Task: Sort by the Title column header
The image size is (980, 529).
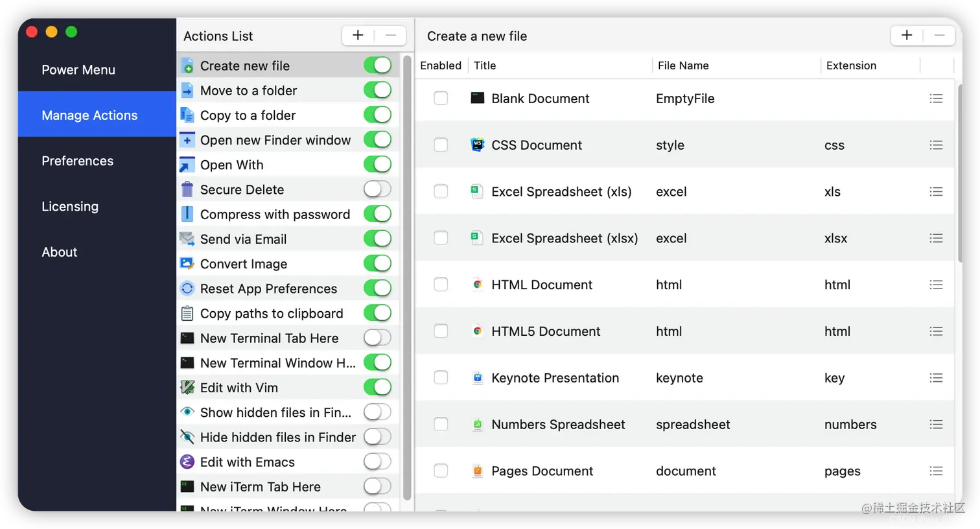Action: [x=560, y=65]
